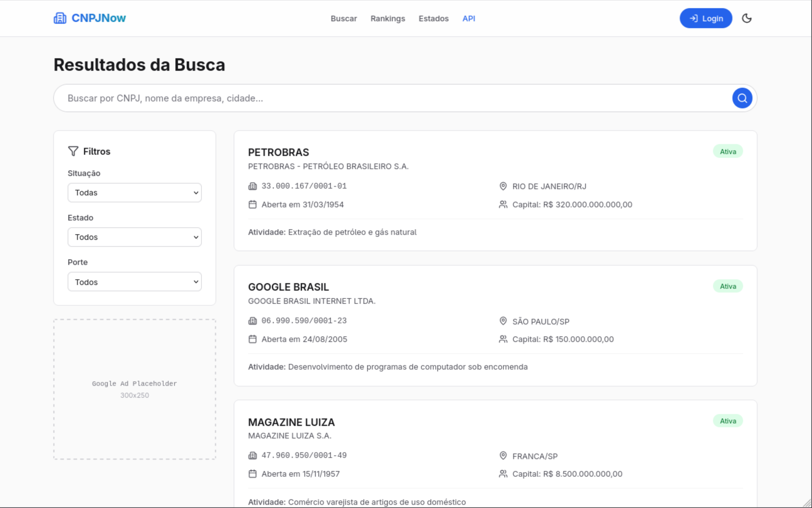Click Capital: R$ 150.000.000,00
Viewport: 812px width, 508px height.
[x=563, y=339]
